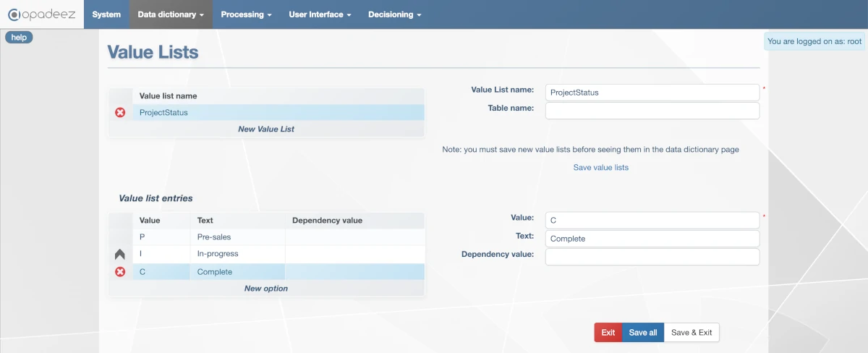Select the value cell I

coord(161,254)
